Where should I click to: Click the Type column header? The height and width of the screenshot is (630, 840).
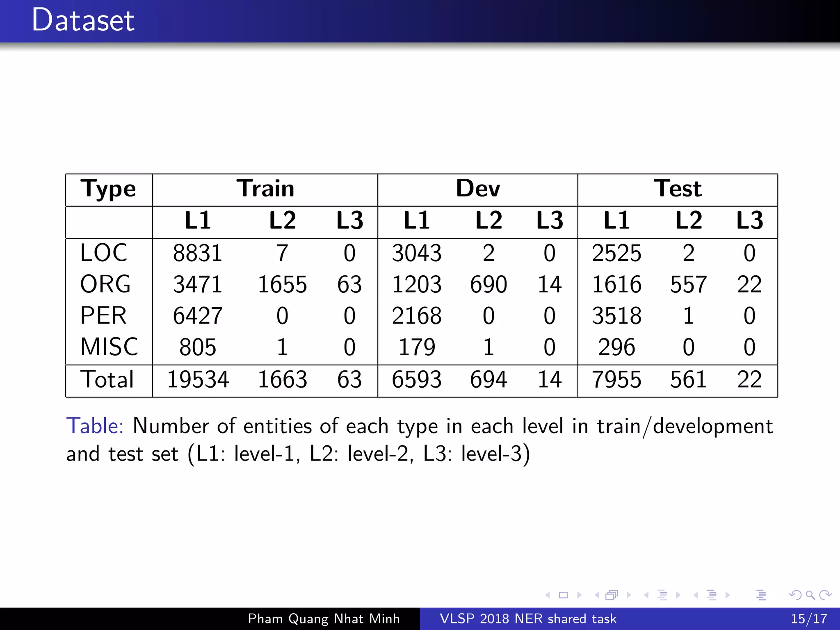click(x=108, y=189)
